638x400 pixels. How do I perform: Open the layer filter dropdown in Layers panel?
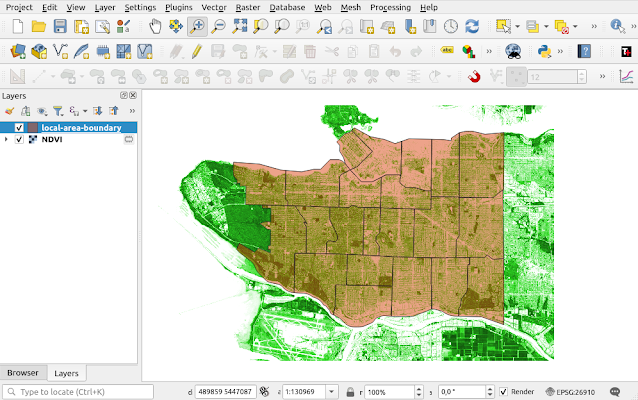click(60, 111)
